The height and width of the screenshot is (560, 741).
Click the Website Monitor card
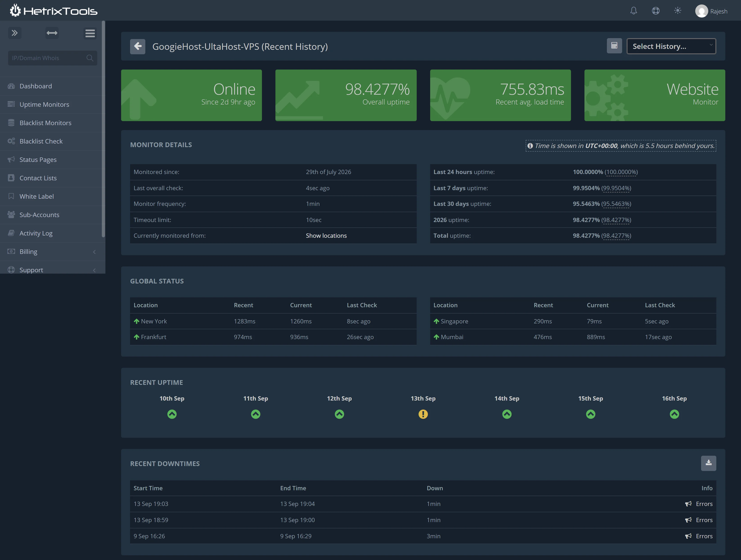pos(655,96)
